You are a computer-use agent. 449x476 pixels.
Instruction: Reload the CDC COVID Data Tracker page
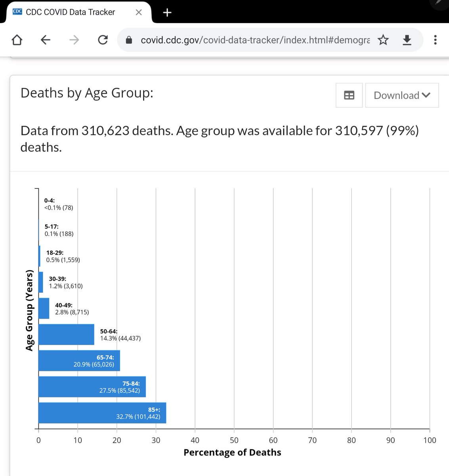(x=103, y=40)
